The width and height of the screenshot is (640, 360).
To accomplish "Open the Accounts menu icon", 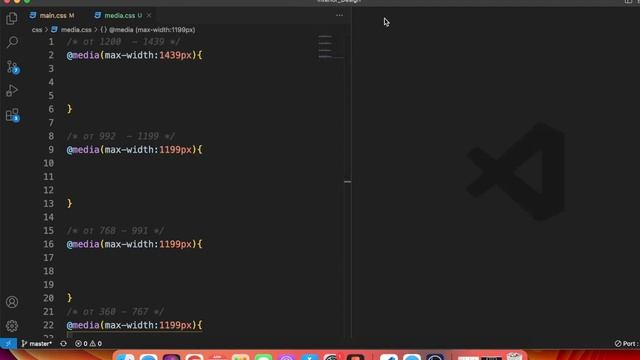I will click(x=12, y=302).
